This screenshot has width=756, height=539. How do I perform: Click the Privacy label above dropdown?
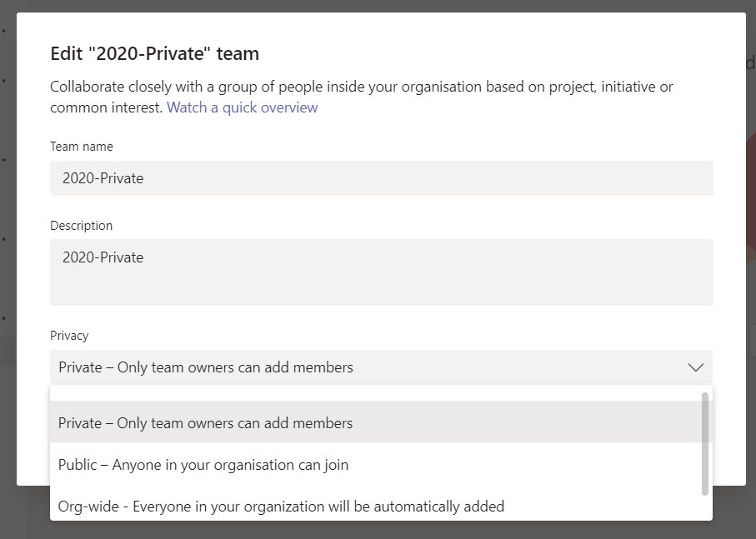click(69, 336)
